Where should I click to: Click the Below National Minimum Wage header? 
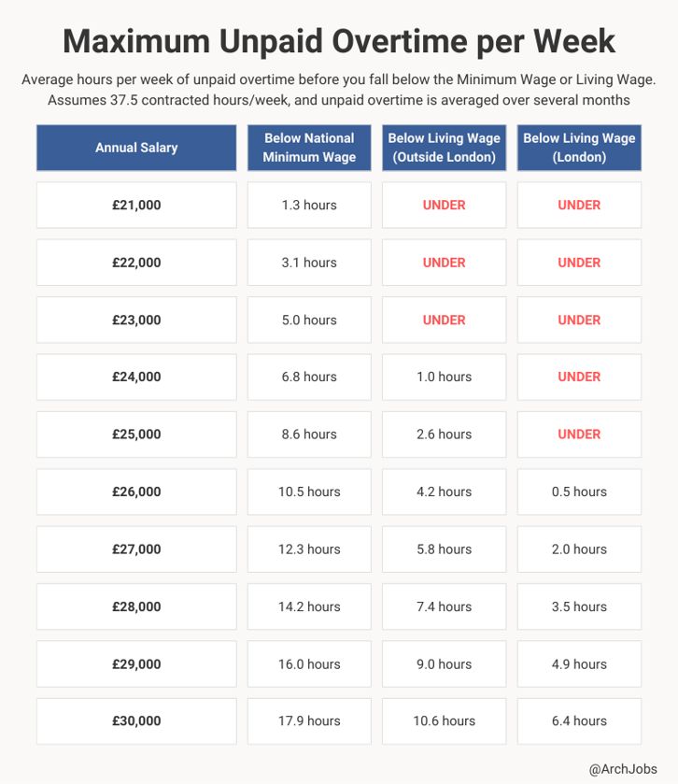coord(309,148)
